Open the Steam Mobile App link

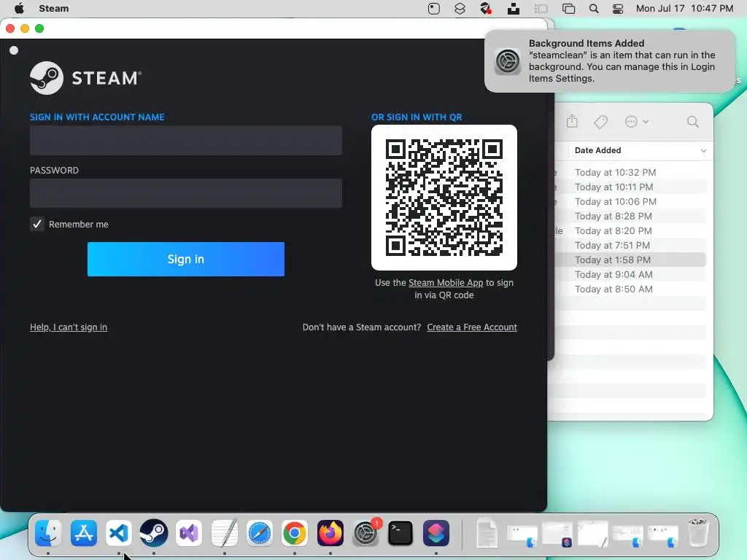(x=446, y=282)
